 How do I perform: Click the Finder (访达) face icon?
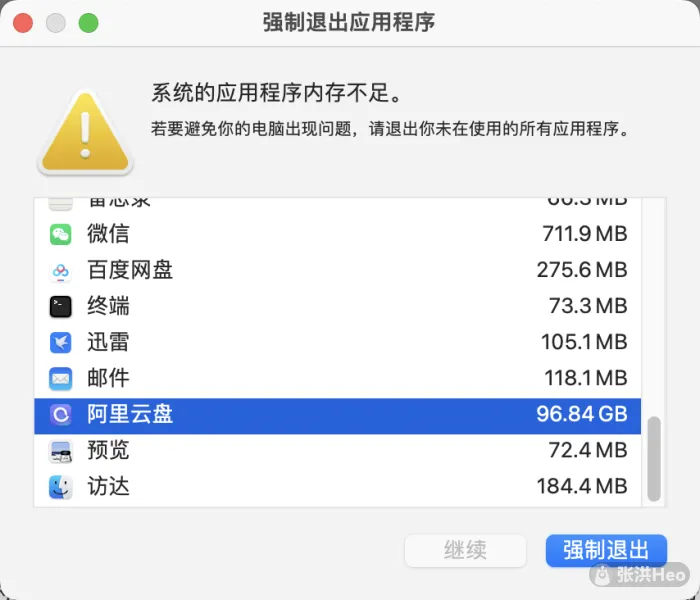pyautogui.click(x=60, y=487)
